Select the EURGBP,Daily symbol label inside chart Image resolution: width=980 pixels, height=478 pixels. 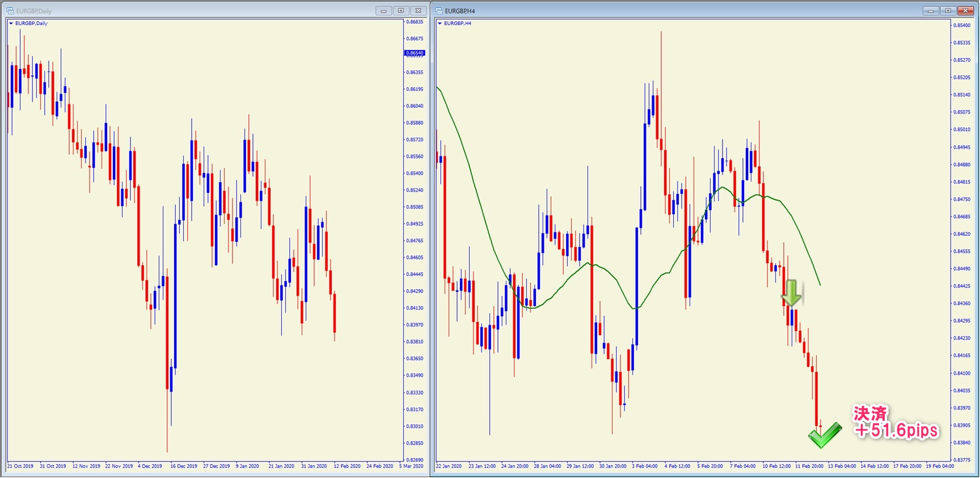(31, 23)
